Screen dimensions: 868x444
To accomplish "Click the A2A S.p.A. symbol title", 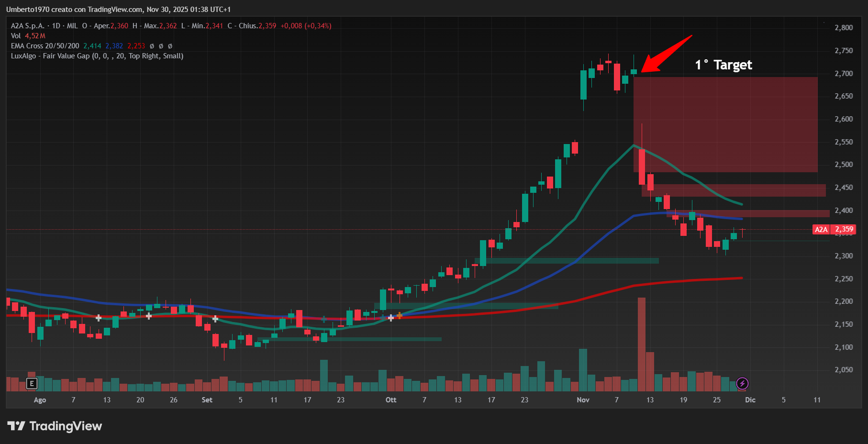I will coord(28,26).
